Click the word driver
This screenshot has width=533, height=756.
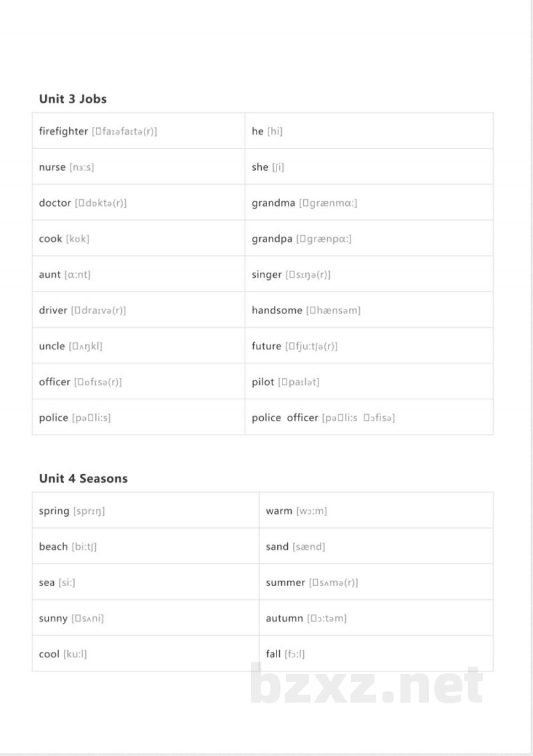tap(53, 310)
